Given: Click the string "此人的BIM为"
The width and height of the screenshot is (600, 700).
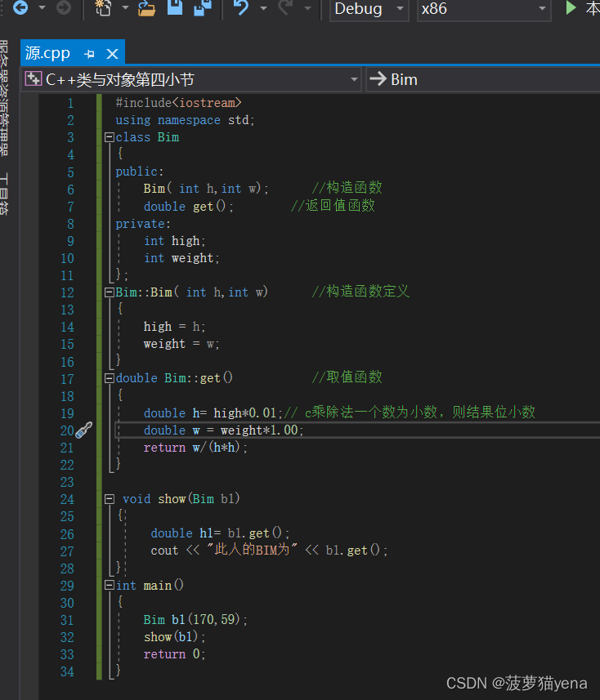Looking at the screenshot, I should (x=252, y=549).
